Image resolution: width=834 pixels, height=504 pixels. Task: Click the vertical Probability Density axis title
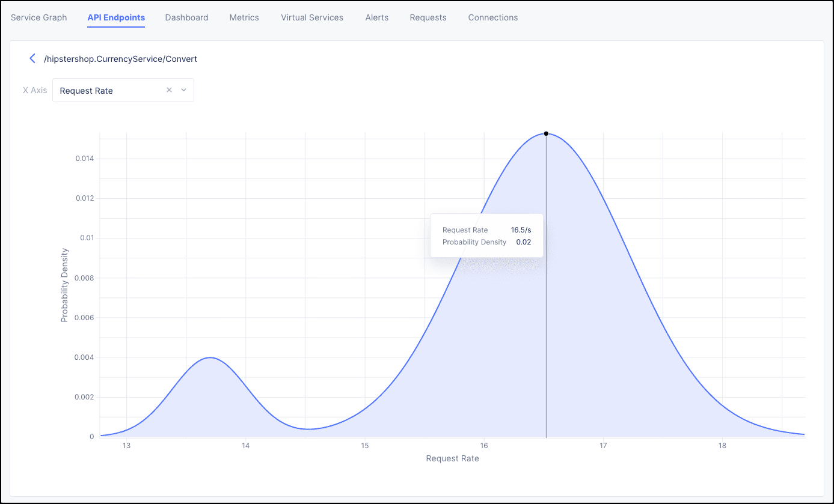tap(64, 285)
